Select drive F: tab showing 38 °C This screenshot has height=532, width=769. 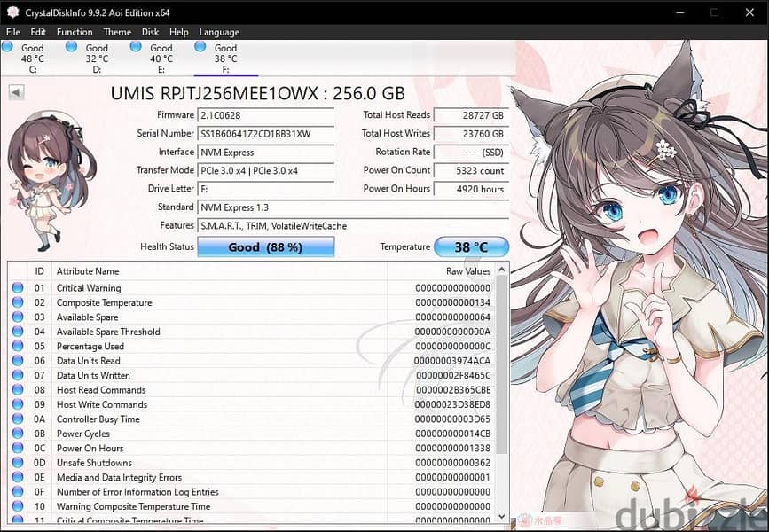pos(225,59)
